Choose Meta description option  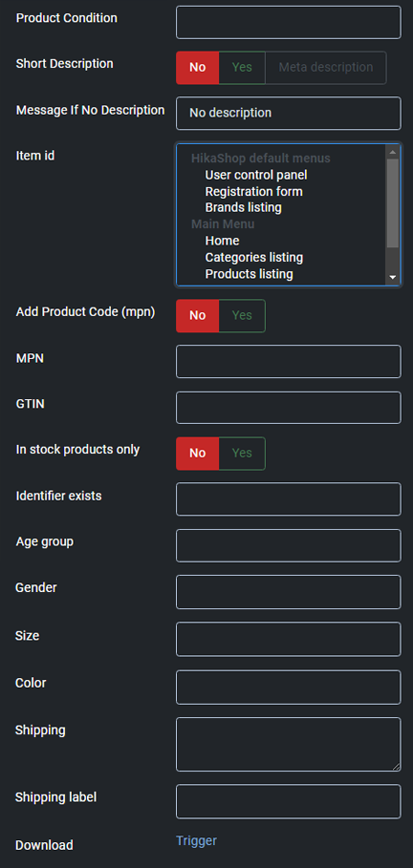[325, 68]
